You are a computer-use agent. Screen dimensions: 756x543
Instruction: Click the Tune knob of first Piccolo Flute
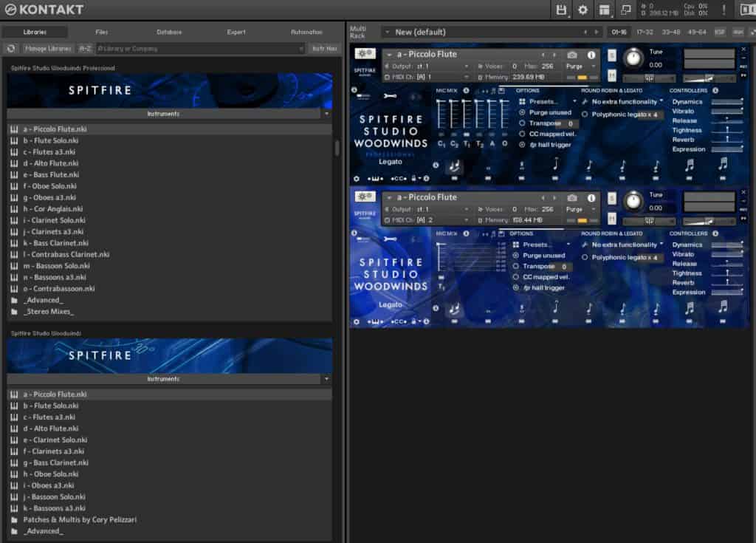pos(633,58)
